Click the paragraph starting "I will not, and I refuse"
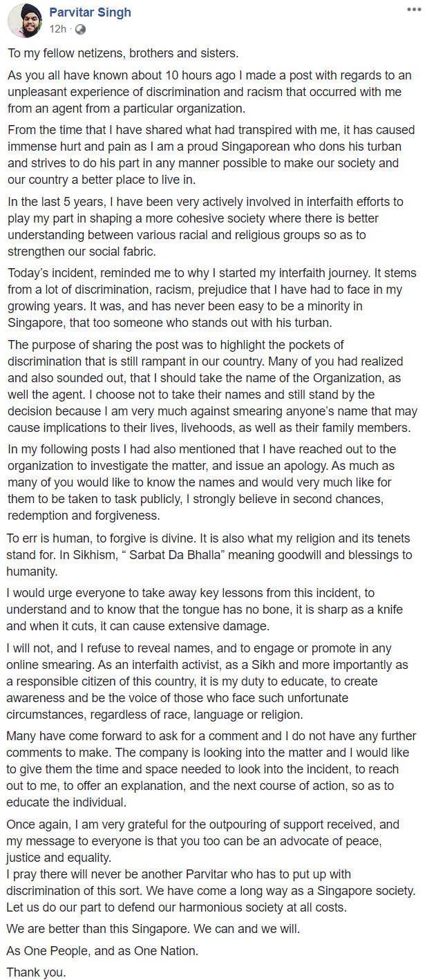This screenshot has height=980, width=427. tap(207, 681)
